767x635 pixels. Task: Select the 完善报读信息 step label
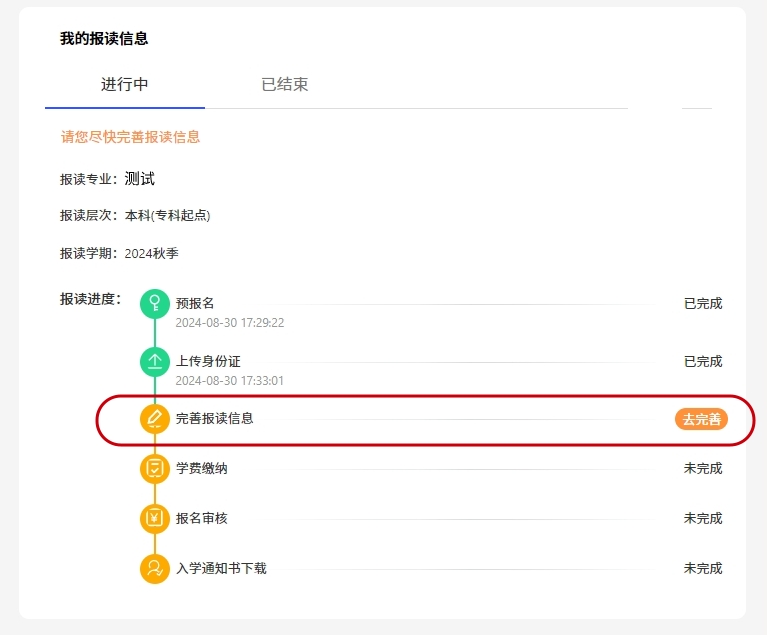(214, 418)
